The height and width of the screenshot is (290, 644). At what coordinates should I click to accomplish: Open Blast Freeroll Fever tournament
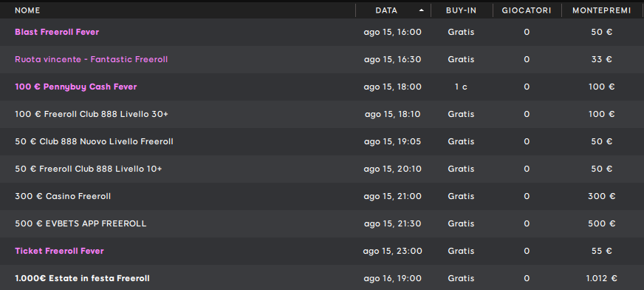57,32
